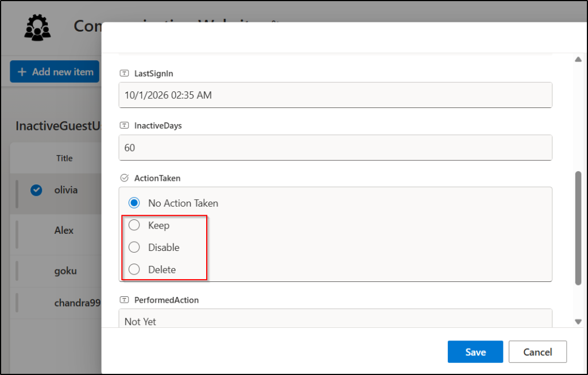Save the item changes
This screenshot has height=375, width=588.
475,351
